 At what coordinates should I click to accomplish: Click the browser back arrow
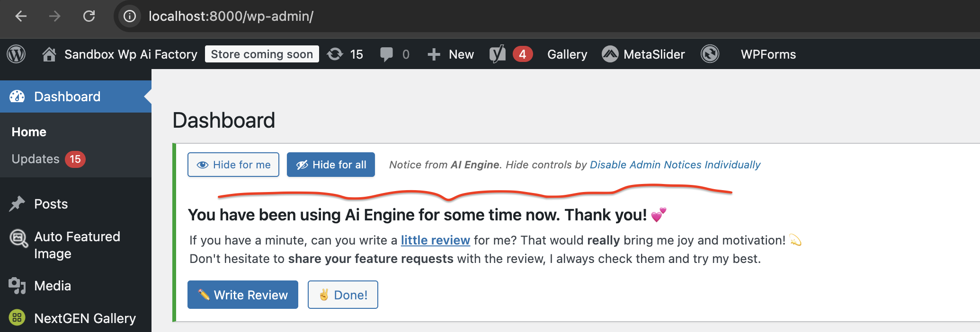pos(21,16)
